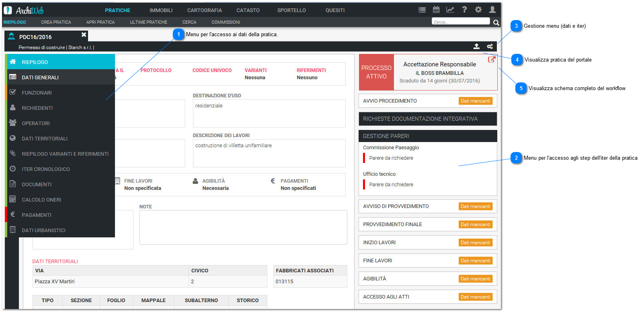Screen dimensions: 644x313
Task: Click Funzionari checkmark icon
Action: 13,92
